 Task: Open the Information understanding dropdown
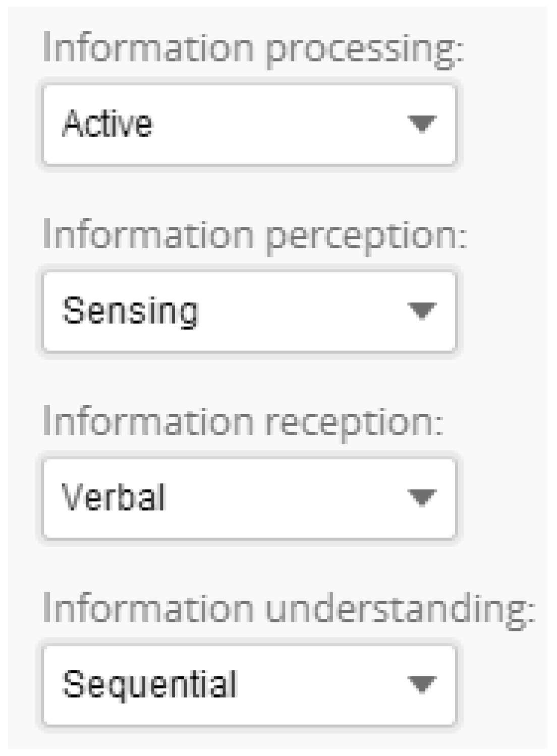pyautogui.click(x=249, y=684)
